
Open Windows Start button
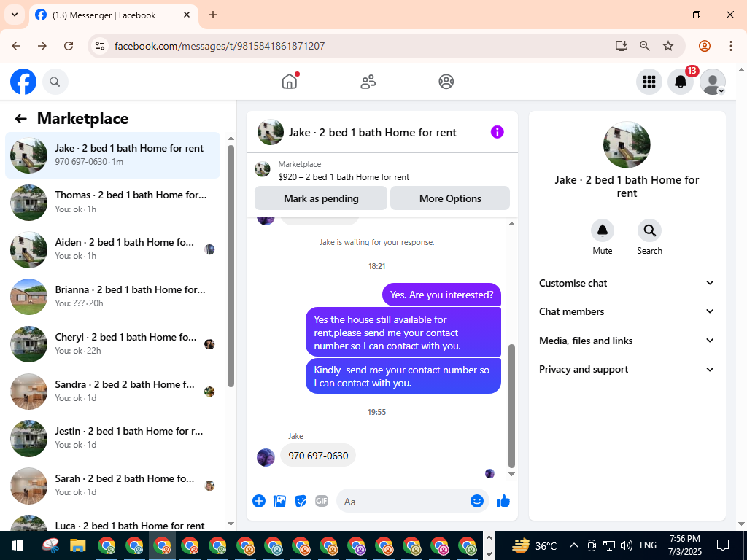(x=18, y=545)
